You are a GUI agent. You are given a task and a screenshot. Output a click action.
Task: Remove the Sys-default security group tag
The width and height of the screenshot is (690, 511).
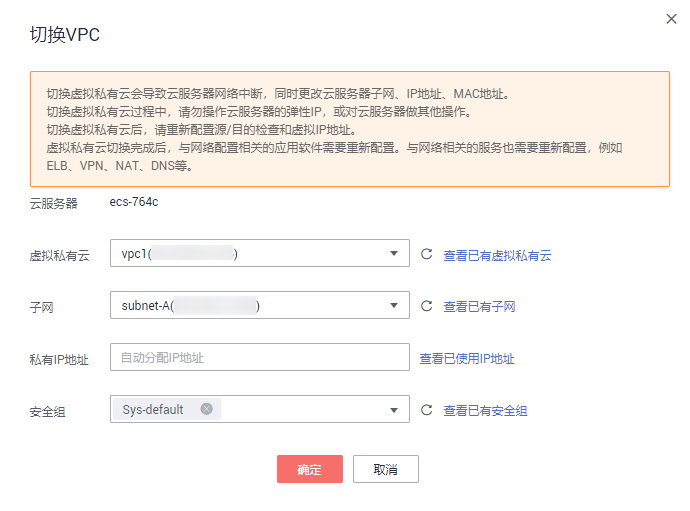(x=206, y=409)
